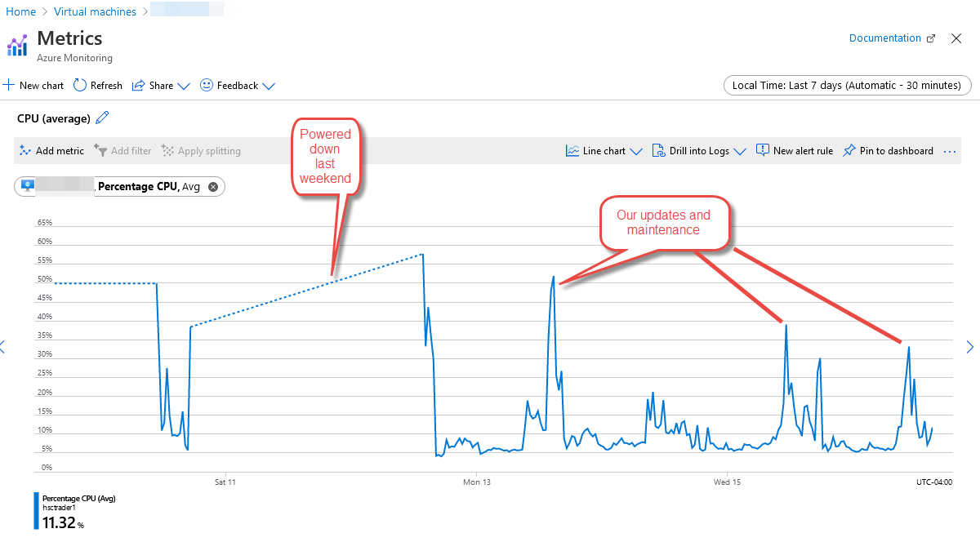The height and width of the screenshot is (542, 980).
Task: Shift time range back with left arrow
Action: 2,347
